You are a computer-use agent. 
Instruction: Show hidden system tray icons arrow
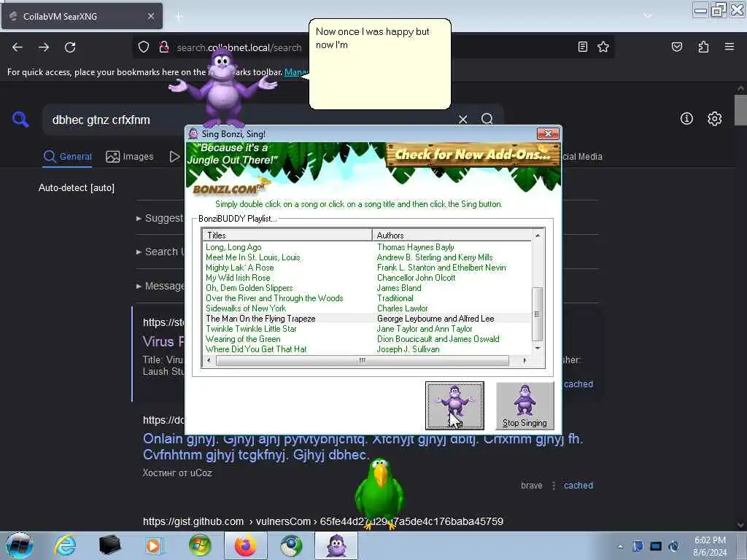pos(620,546)
